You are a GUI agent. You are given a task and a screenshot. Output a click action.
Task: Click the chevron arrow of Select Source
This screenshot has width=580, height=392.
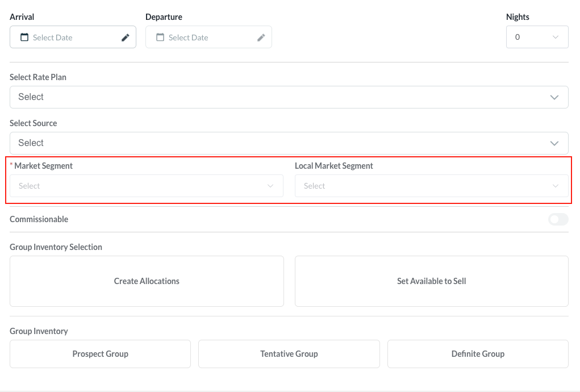pyautogui.click(x=554, y=143)
